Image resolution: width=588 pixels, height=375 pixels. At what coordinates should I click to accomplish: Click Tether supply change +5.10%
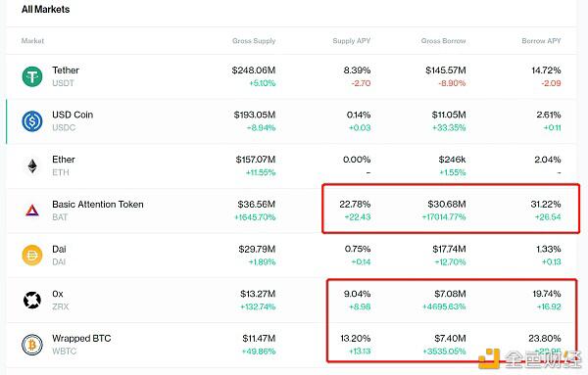pyautogui.click(x=262, y=83)
